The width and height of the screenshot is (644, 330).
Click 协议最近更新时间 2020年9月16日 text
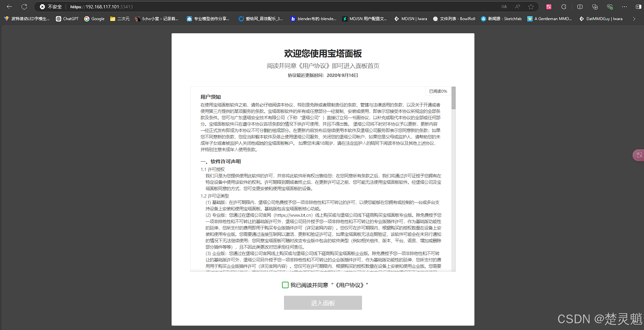[323, 75]
